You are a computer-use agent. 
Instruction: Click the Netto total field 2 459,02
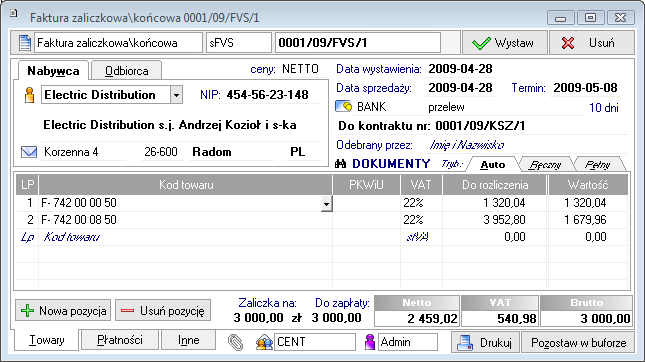[x=417, y=318]
